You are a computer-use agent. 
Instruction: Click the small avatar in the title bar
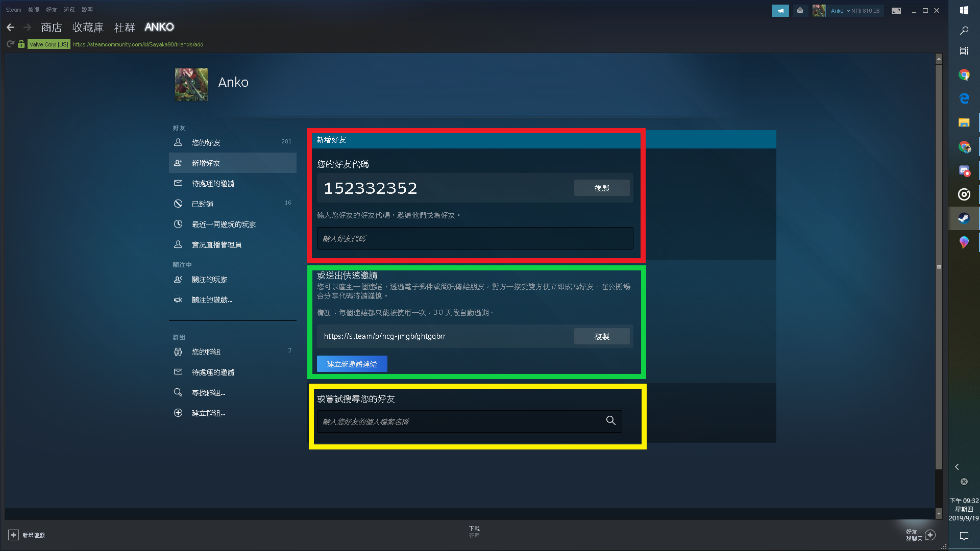pos(819,11)
